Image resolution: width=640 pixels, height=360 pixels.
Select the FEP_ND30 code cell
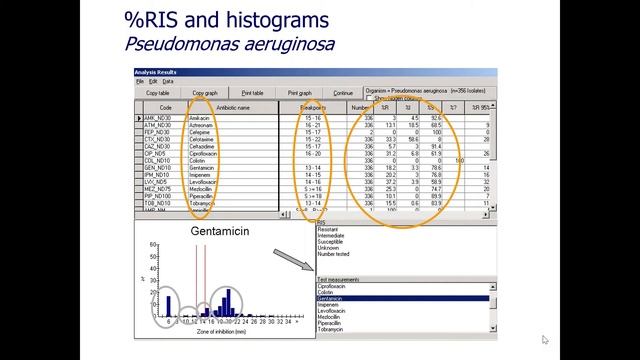coord(165,132)
